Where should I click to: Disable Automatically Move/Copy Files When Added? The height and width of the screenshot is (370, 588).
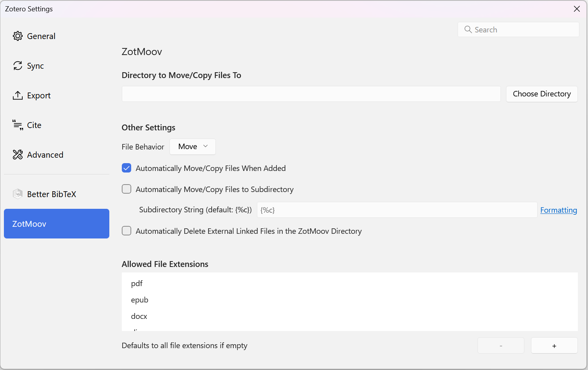[x=127, y=168]
